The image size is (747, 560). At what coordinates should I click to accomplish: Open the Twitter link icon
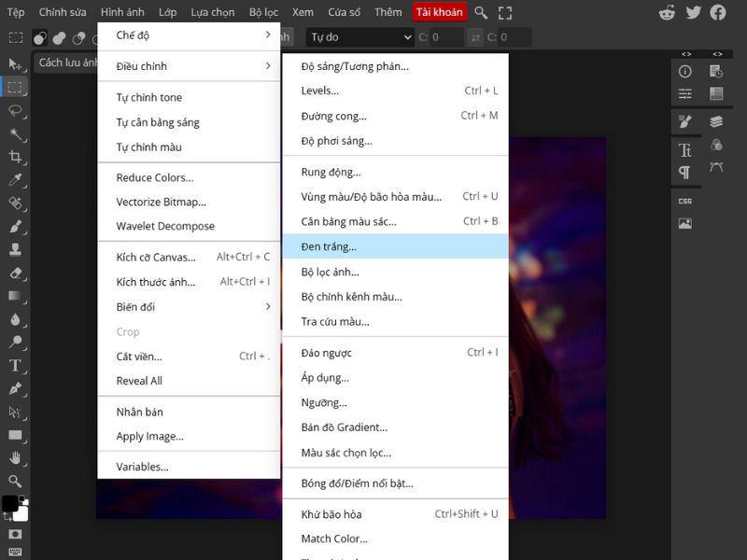point(693,12)
